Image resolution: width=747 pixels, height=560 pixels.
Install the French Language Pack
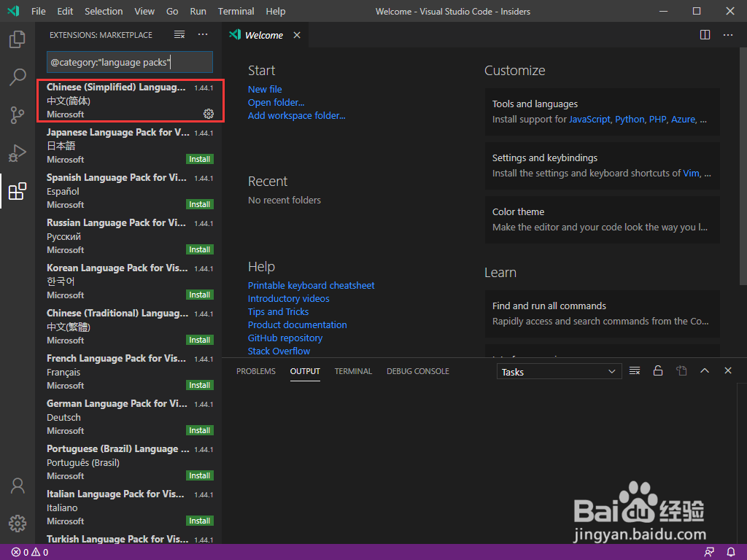pyautogui.click(x=200, y=385)
